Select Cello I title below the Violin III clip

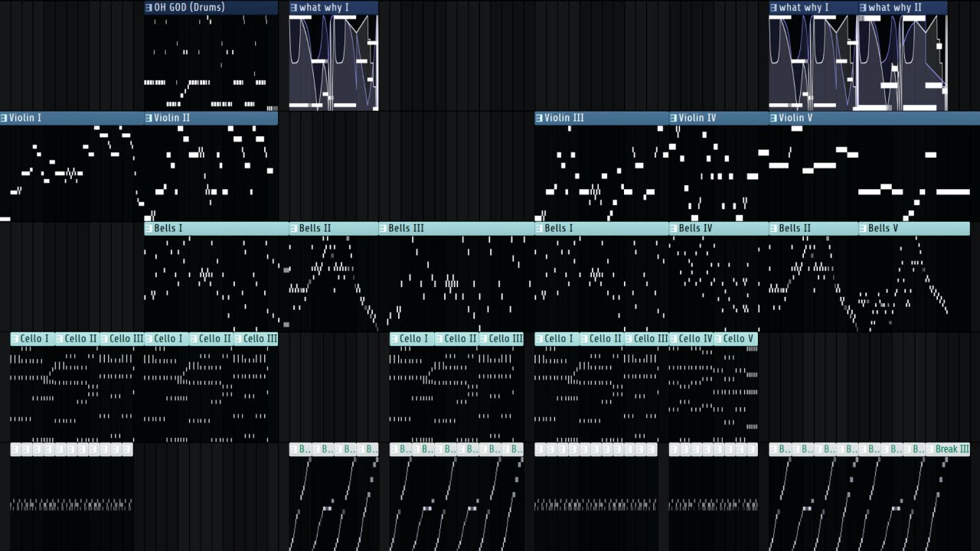pyautogui.click(x=559, y=338)
